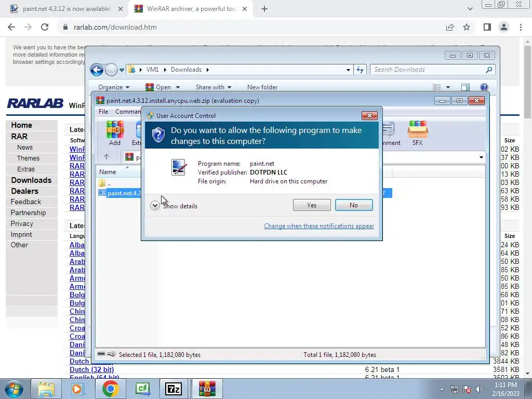Click the volume icon in system tray

pos(480,389)
